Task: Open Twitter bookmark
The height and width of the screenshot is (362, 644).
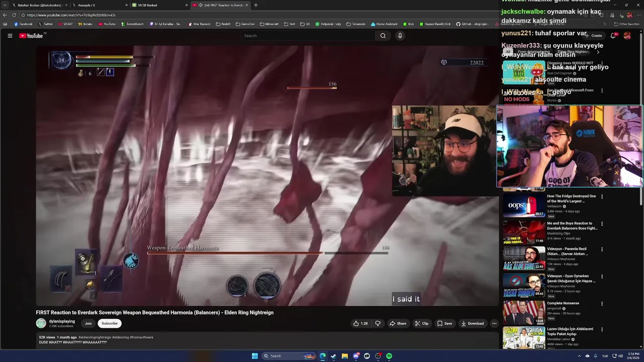Action: [x=45, y=24]
